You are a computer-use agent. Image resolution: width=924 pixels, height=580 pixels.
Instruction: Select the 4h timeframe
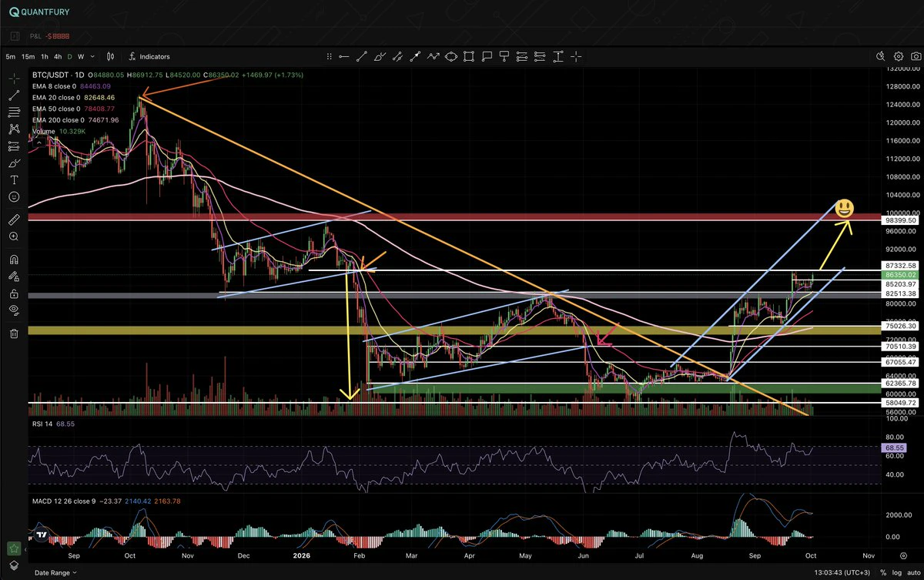(59, 56)
